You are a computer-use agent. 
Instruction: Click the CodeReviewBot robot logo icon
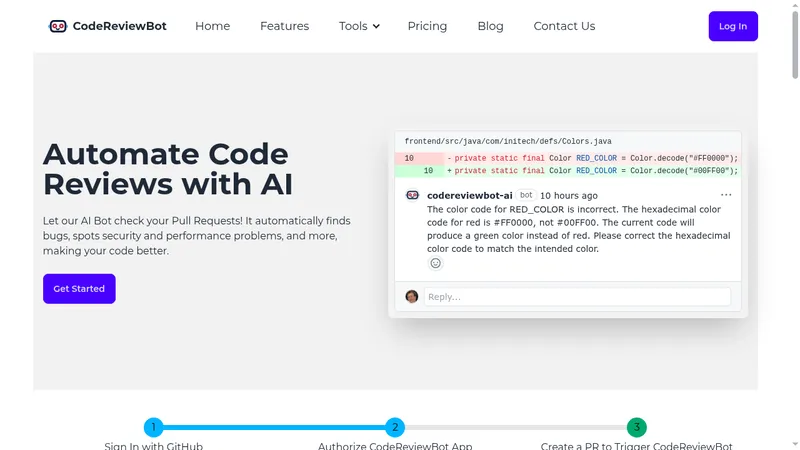click(x=58, y=26)
